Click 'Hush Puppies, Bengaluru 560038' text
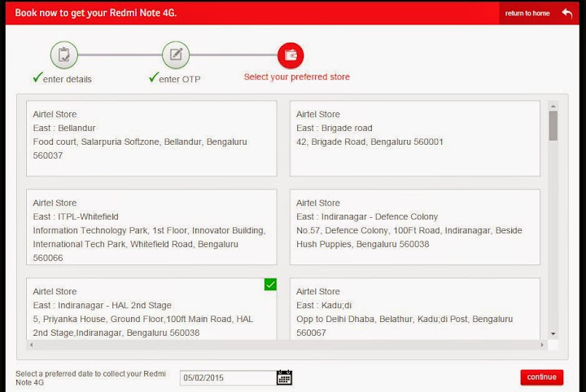The image size is (586, 392). point(362,244)
